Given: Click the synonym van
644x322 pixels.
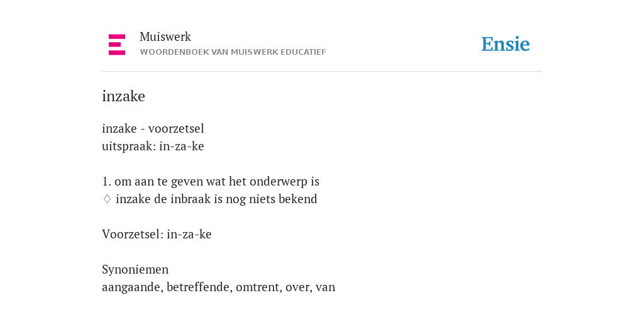Looking at the screenshot, I should (x=326, y=287).
